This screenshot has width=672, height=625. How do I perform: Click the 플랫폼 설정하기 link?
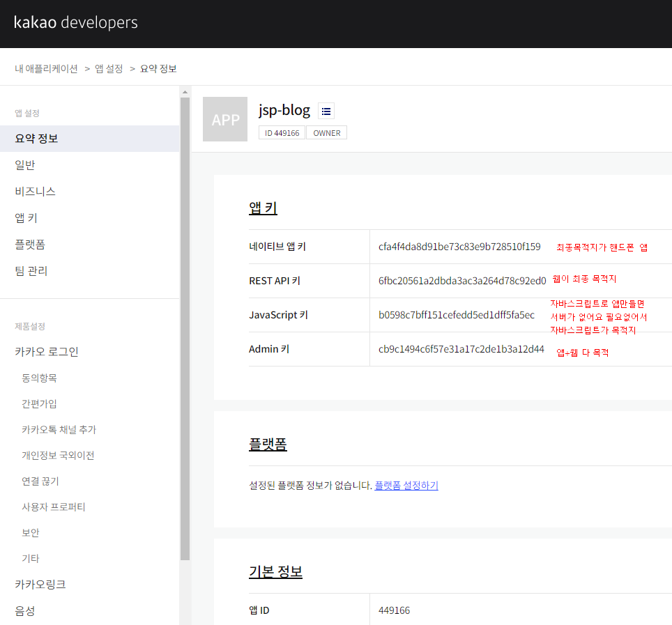click(x=406, y=486)
